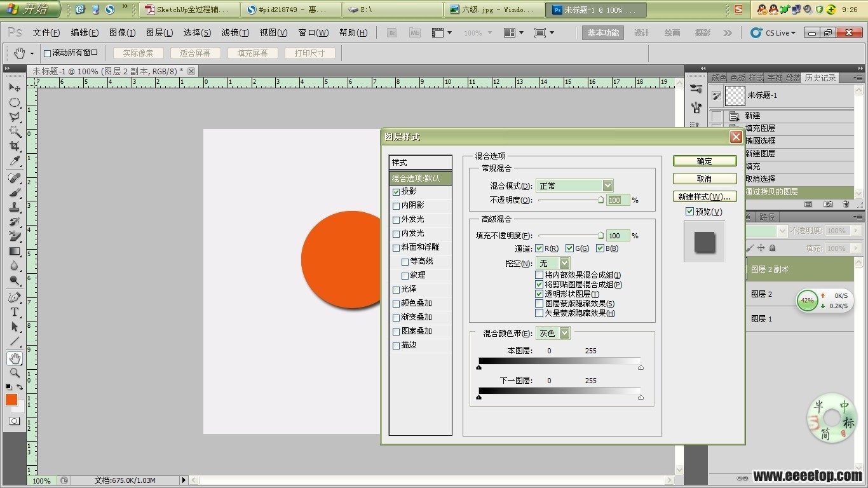The image size is (868, 488).
Task: Select the Blur tool
Action: pos(14,266)
